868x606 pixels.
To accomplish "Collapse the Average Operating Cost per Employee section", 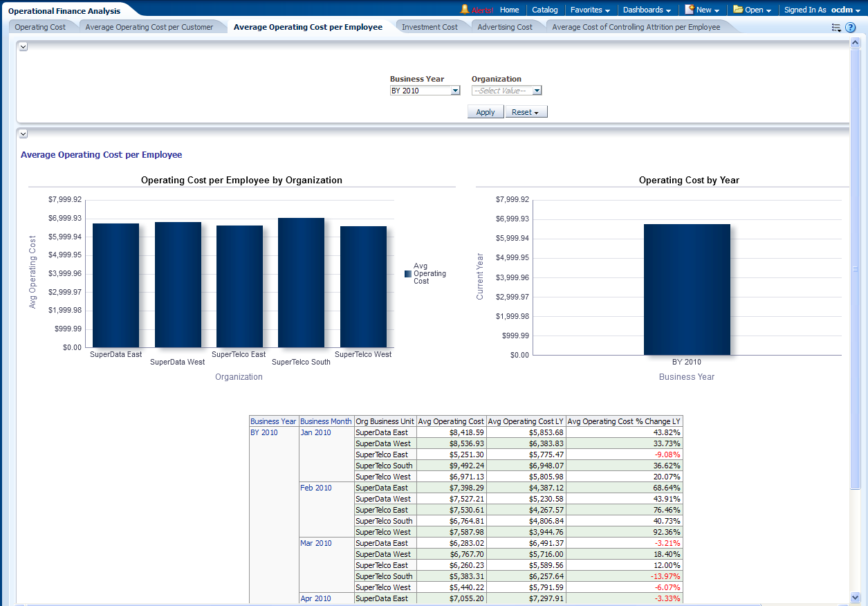I will (x=23, y=134).
